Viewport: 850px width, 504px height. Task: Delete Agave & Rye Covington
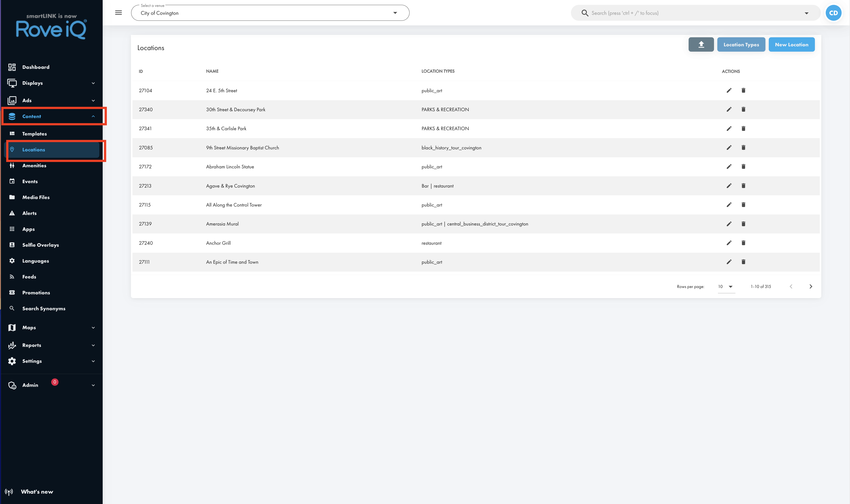pyautogui.click(x=743, y=186)
